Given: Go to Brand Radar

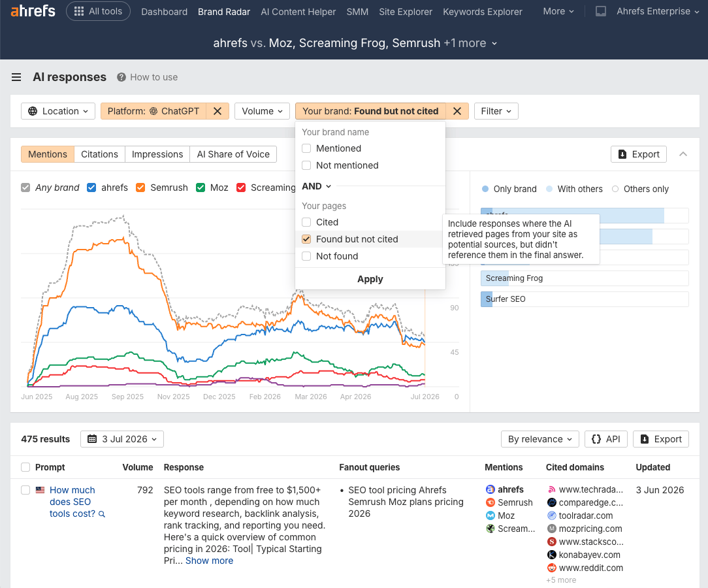Looking at the screenshot, I should coord(223,12).
